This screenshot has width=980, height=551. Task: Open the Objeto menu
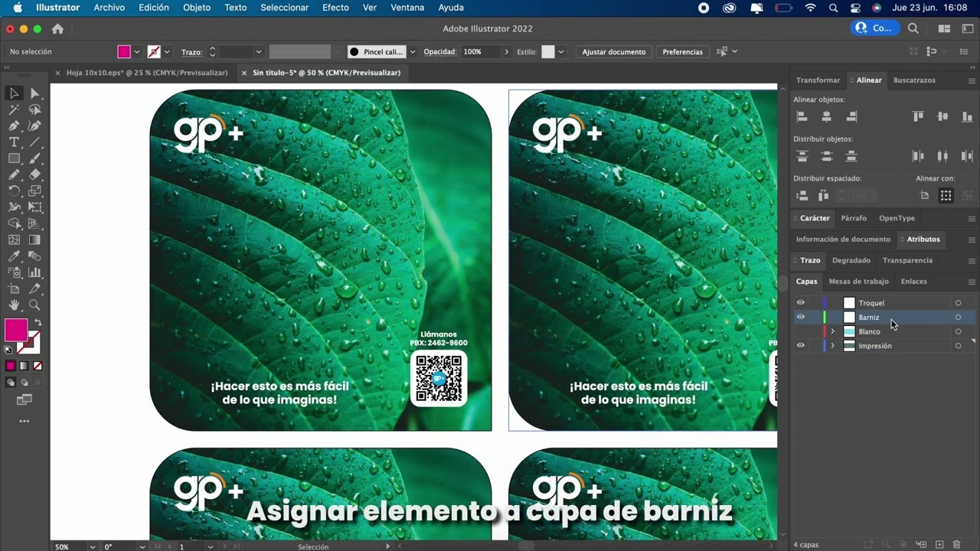click(197, 8)
